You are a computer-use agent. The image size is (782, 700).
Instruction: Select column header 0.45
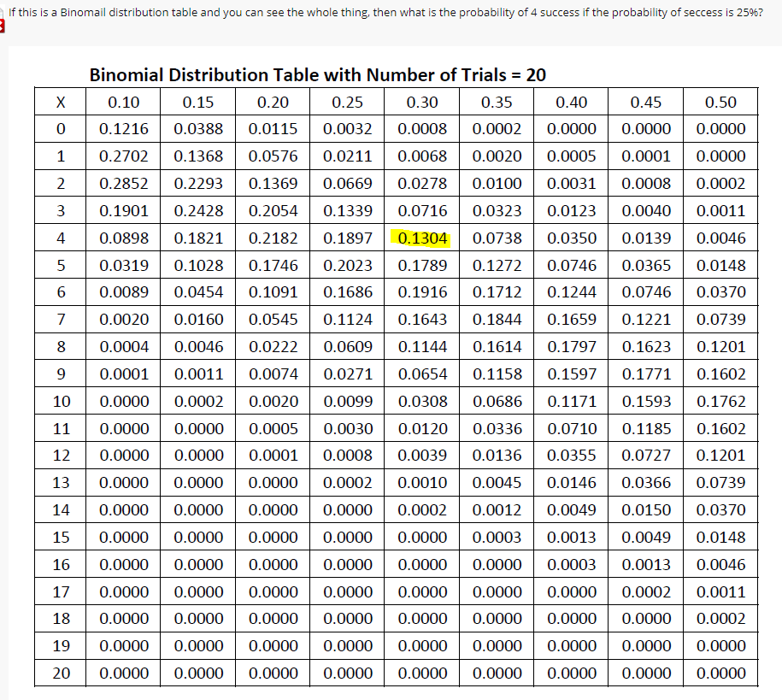(x=646, y=102)
